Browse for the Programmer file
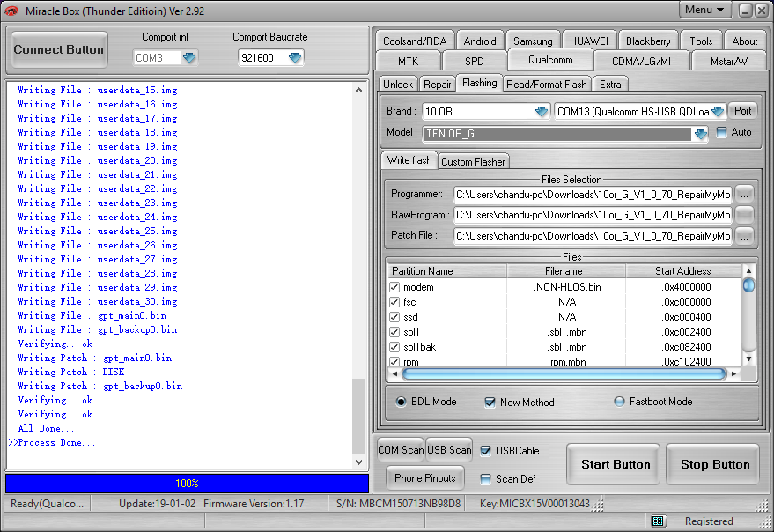The width and height of the screenshot is (774, 532). 744,194
